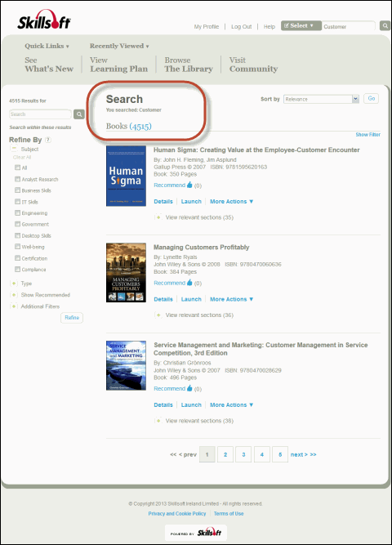Open the Sort by Relevance dropdown
The image size is (392, 545).
click(x=321, y=99)
